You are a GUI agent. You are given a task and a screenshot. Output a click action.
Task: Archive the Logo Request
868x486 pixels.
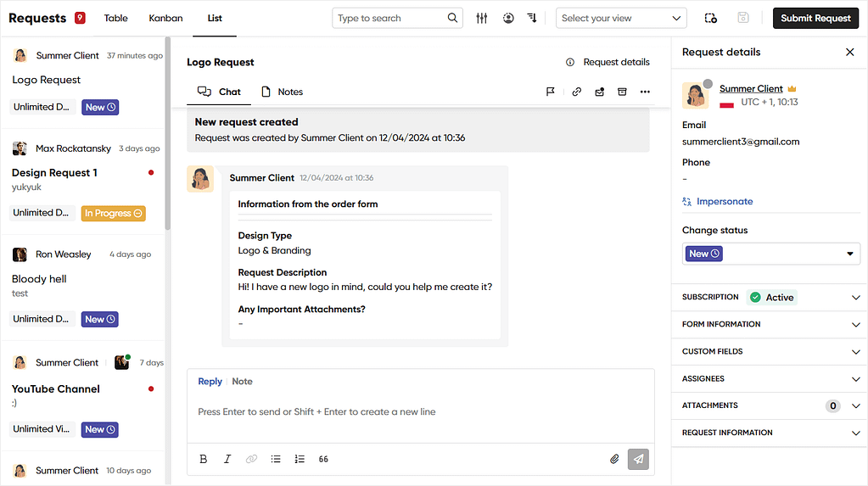pos(622,92)
